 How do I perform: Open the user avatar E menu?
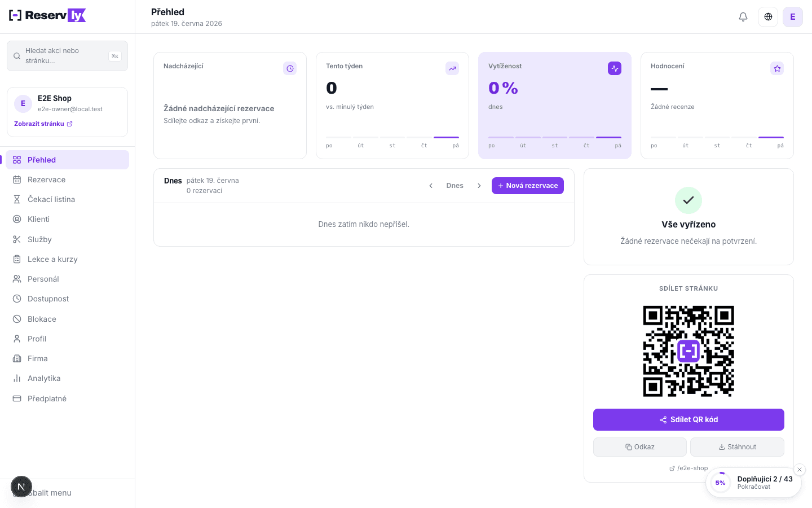[793, 17]
